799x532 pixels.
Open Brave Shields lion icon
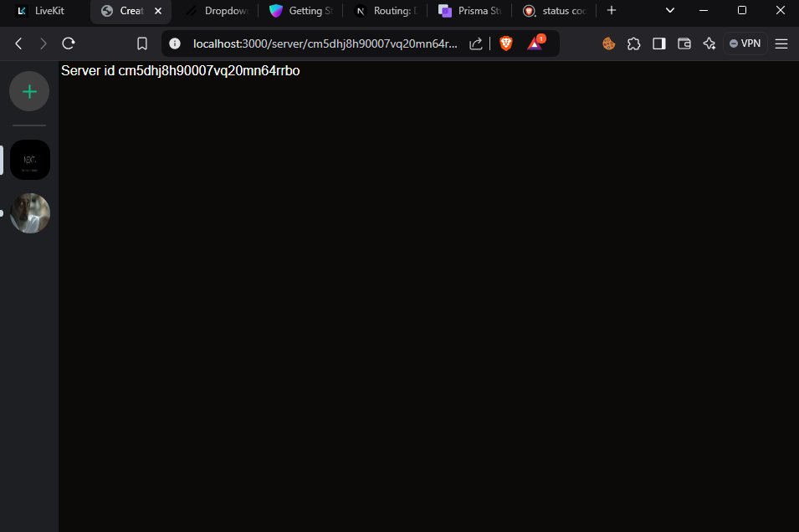(506, 43)
